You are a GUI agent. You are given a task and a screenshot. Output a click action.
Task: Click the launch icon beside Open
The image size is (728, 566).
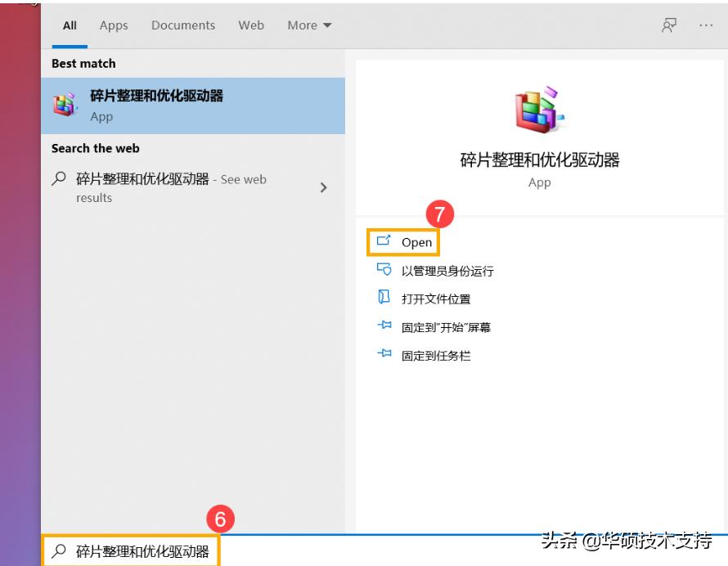point(384,242)
